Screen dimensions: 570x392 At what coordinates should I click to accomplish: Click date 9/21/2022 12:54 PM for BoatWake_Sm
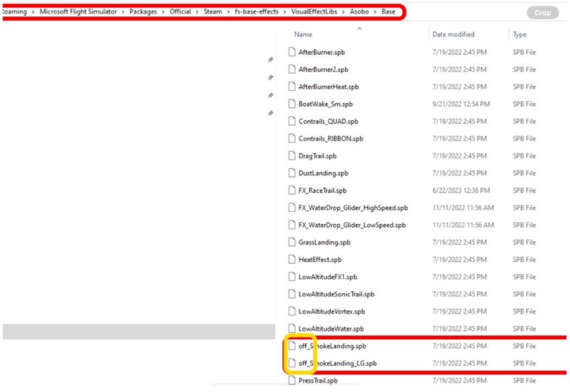click(x=461, y=104)
